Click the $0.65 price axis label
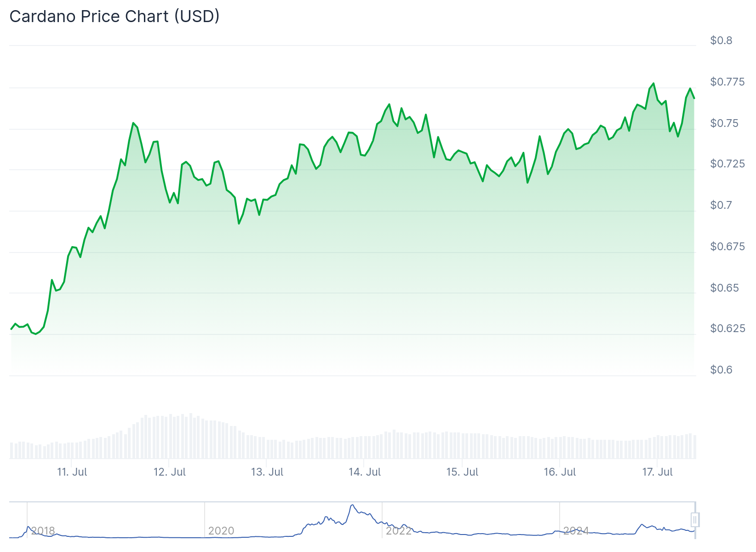756x552 pixels. (x=724, y=288)
